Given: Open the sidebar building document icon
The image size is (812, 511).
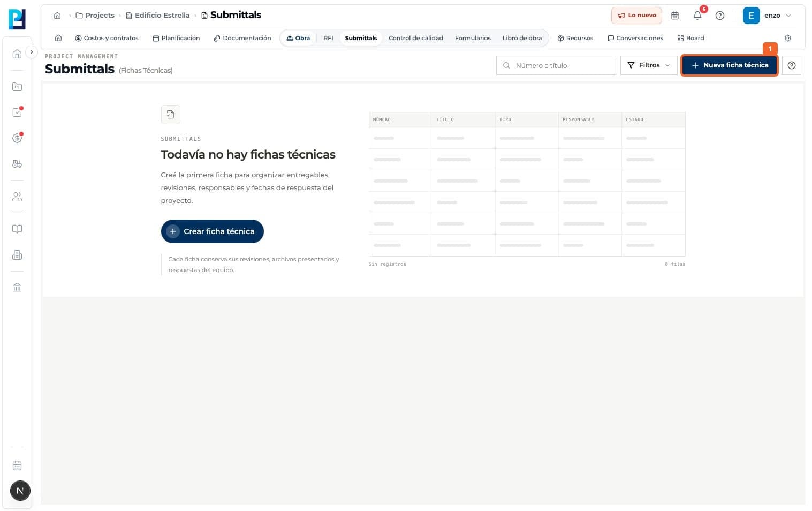Looking at the screenshot, I should [x=17, y=255].
